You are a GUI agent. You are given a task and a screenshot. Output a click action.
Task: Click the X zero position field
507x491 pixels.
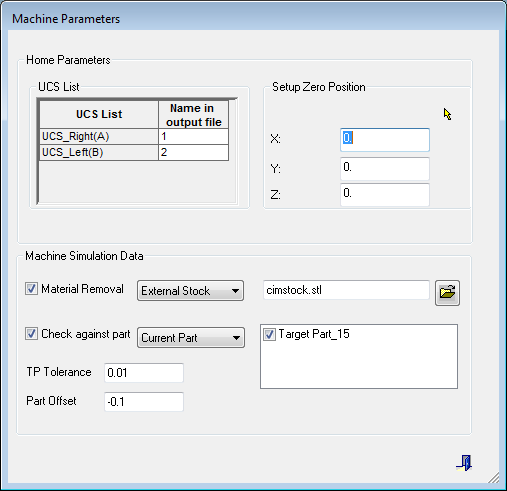(385, 140)
